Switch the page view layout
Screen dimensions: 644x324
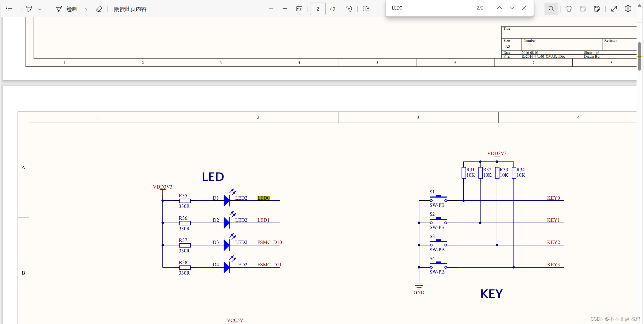tap(366, 8)
